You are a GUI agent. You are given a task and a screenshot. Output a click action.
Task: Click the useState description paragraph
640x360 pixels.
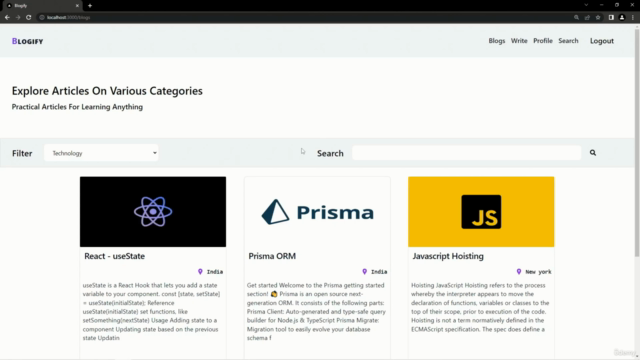[152, 311]
